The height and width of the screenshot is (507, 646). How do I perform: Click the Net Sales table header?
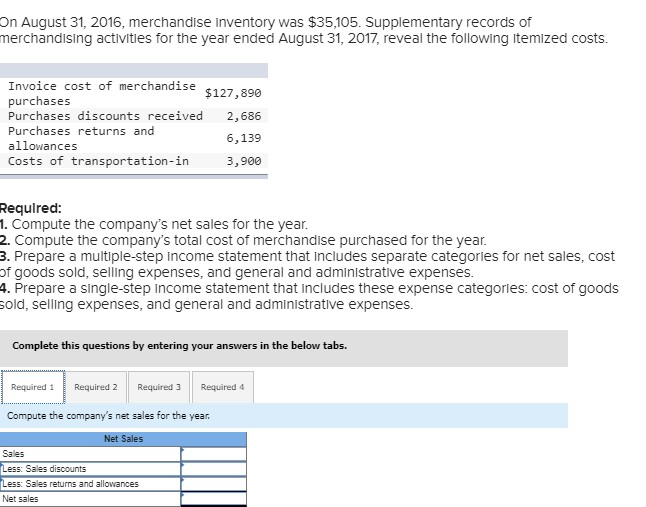tap(123, 439)
